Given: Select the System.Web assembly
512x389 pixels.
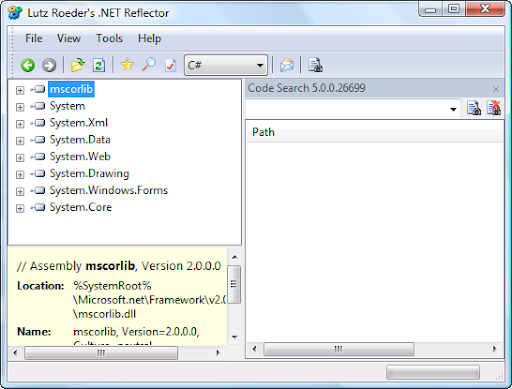Looking at the screenshot, I should click(80, 157).
